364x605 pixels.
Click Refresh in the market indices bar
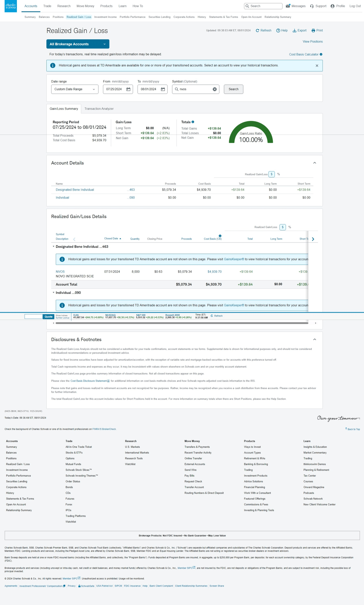pyautogui.click(x=217, y=316)
